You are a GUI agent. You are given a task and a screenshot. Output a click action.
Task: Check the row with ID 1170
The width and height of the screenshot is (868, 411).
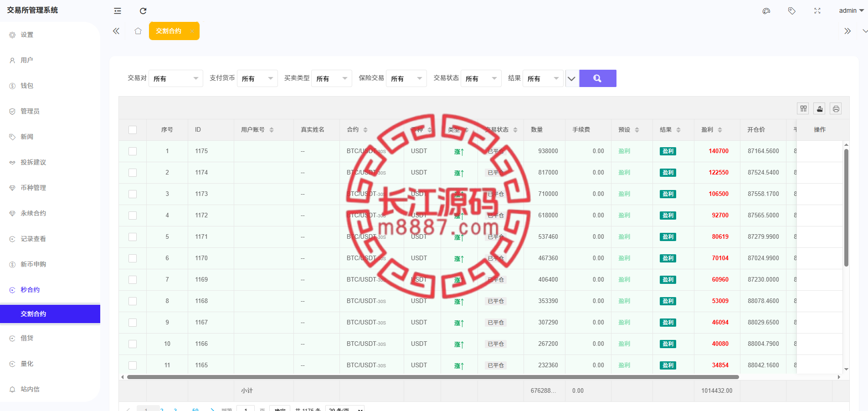coord(133,258)
